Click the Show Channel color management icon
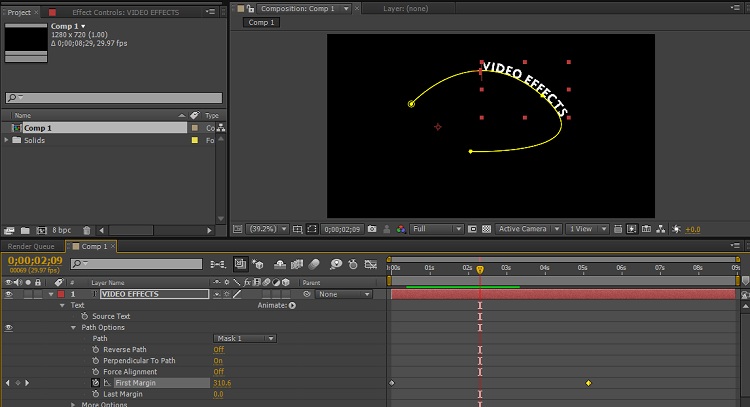 click(x=401, y=229)
